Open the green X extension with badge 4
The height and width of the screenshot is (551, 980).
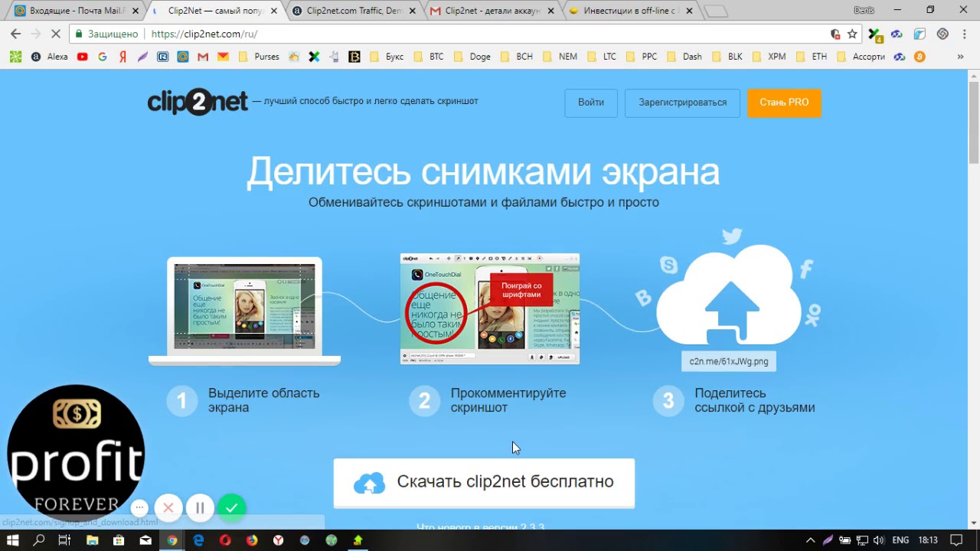(x=875, y=34)
